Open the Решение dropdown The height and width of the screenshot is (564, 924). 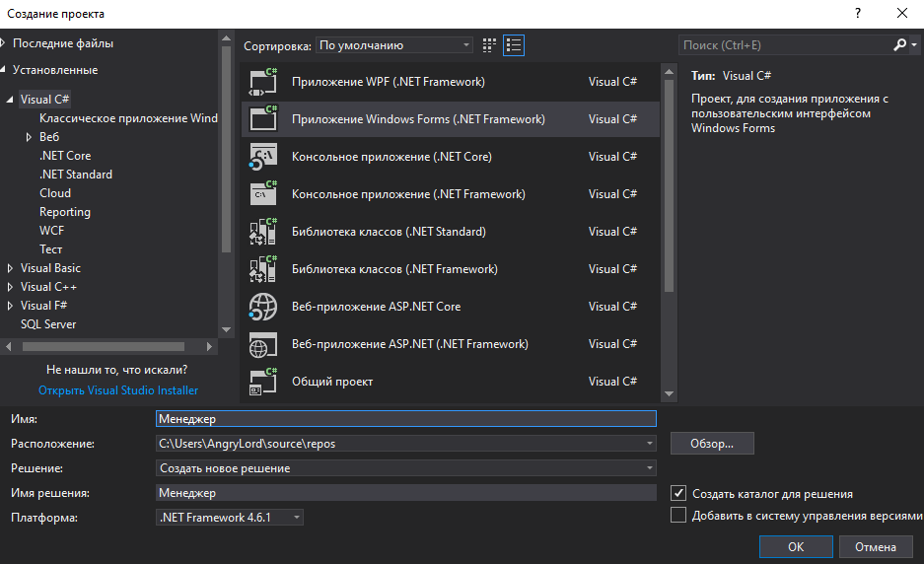pos(650,468)
